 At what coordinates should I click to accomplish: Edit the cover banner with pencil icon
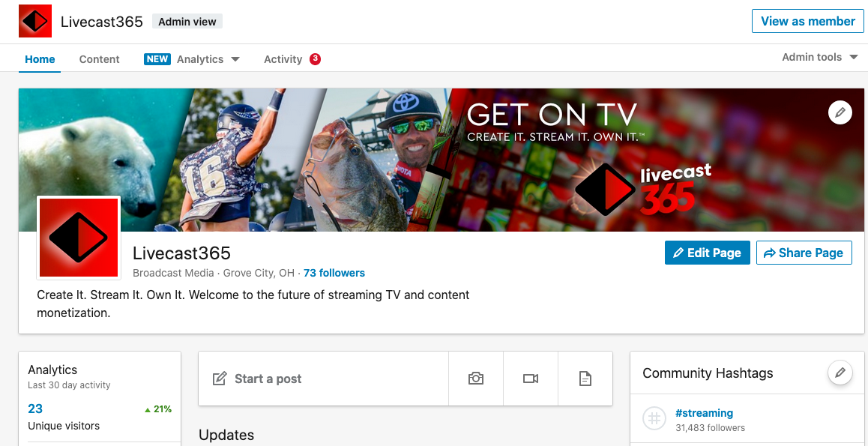(x=840, y=112)
